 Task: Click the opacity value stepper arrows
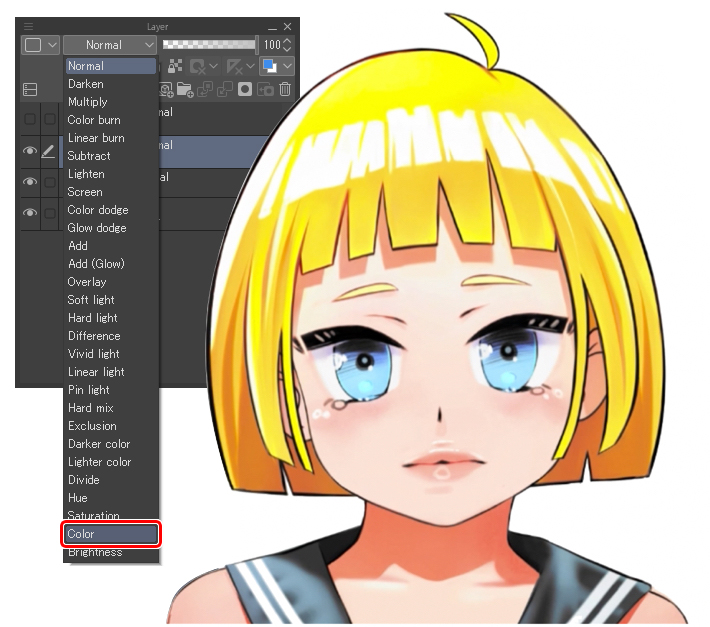[x=288, y=45]
